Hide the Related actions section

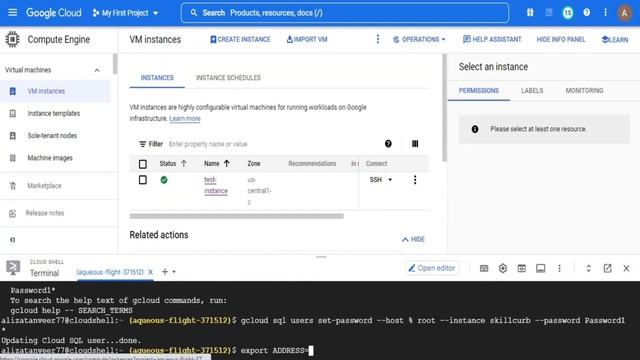coord(413,239)
